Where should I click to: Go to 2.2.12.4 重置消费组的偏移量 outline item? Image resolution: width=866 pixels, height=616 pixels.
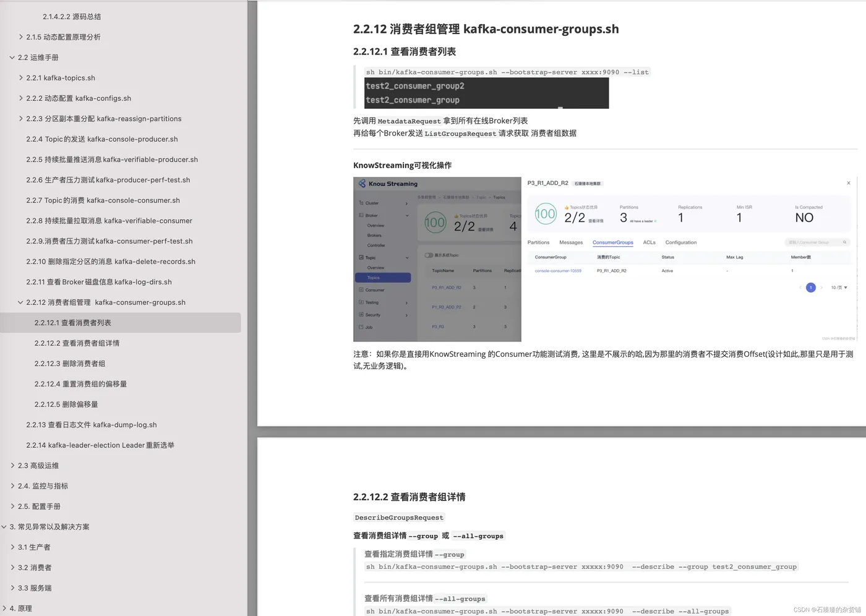point(81,384)
